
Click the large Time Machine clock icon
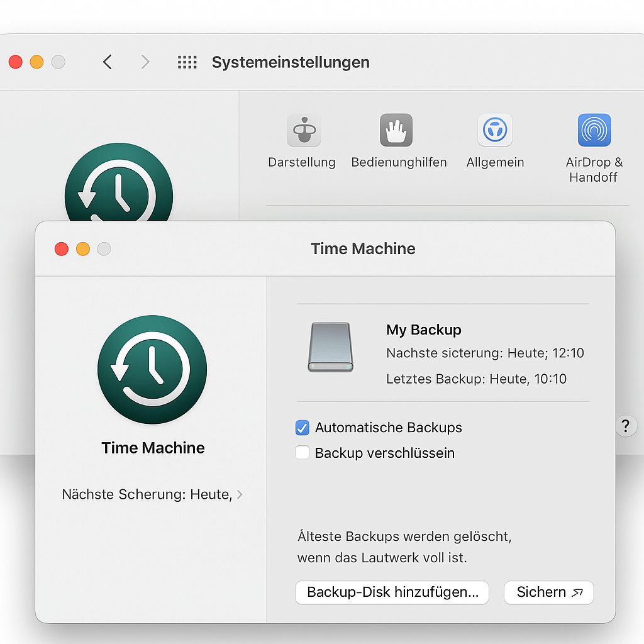pos(152,369)
